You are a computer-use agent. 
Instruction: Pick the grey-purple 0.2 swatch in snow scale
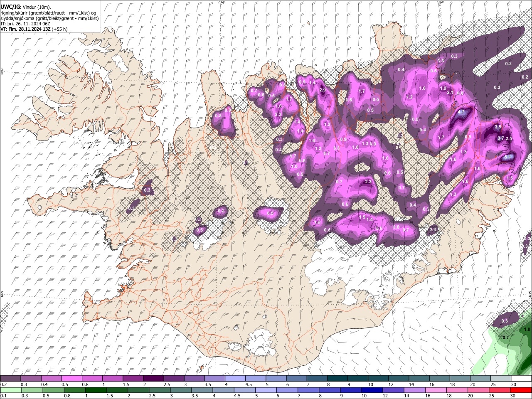pyautogui.click(x=10, y=379)
